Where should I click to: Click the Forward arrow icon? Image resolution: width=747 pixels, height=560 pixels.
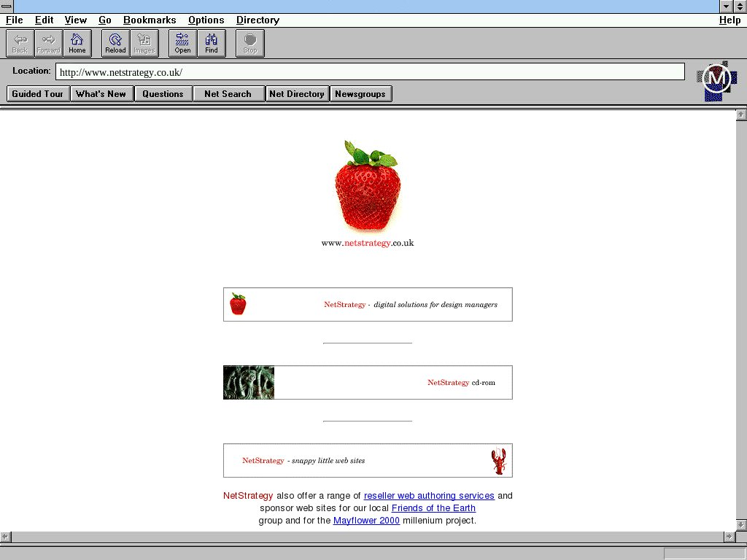click(49, 43)
